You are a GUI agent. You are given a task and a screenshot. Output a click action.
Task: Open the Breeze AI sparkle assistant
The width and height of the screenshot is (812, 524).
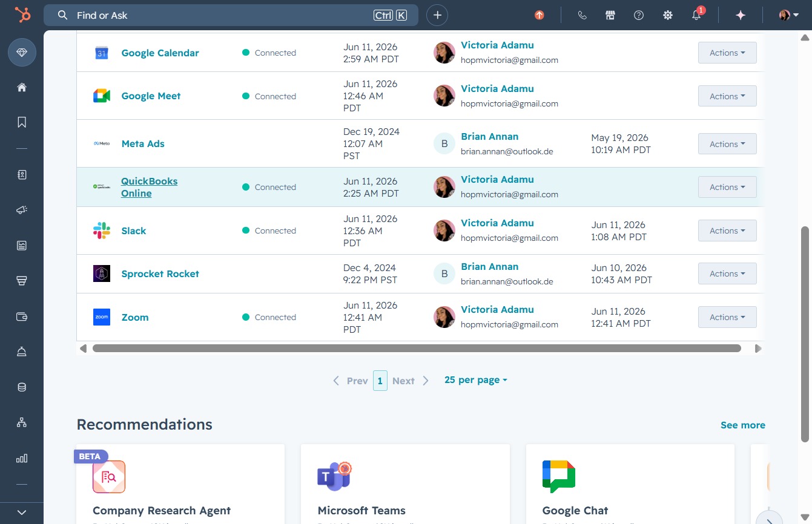[741, 15]
